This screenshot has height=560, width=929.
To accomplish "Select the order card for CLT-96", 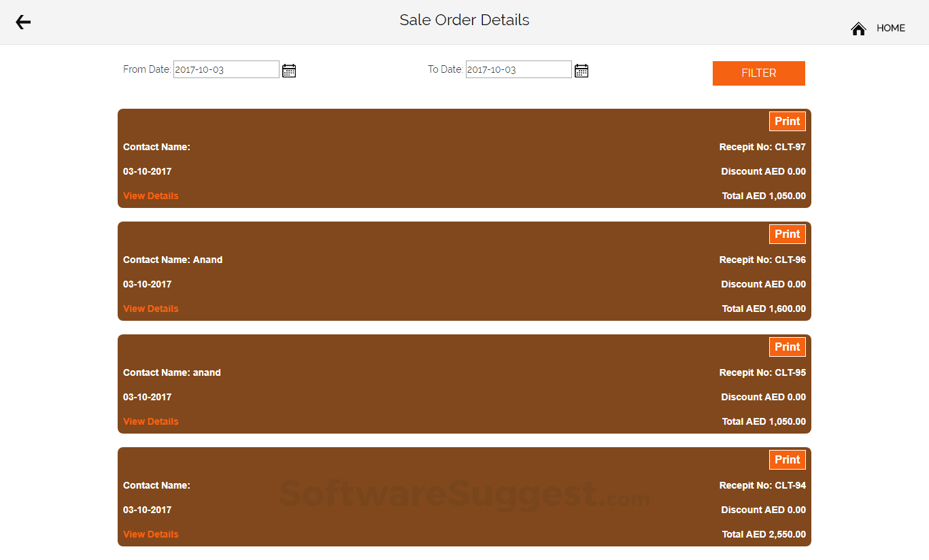I will 464,271.
